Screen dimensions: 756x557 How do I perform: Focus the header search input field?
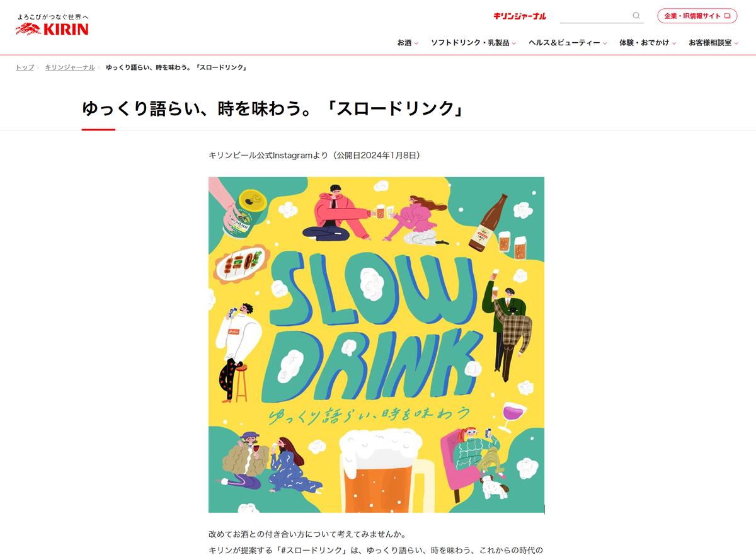point(595,16)
